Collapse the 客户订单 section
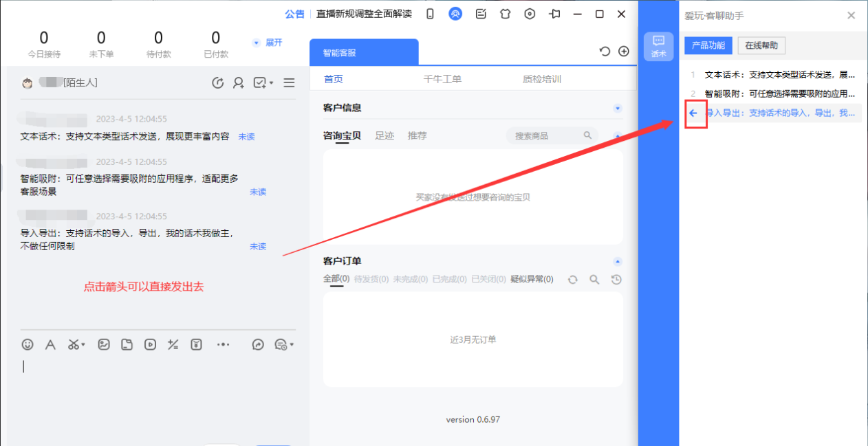 point(617,261)
